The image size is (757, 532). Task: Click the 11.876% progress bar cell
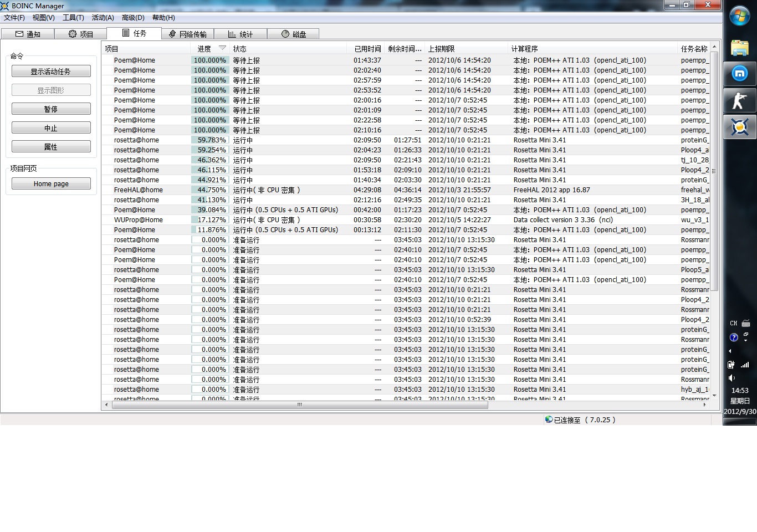tap(210, 230)
